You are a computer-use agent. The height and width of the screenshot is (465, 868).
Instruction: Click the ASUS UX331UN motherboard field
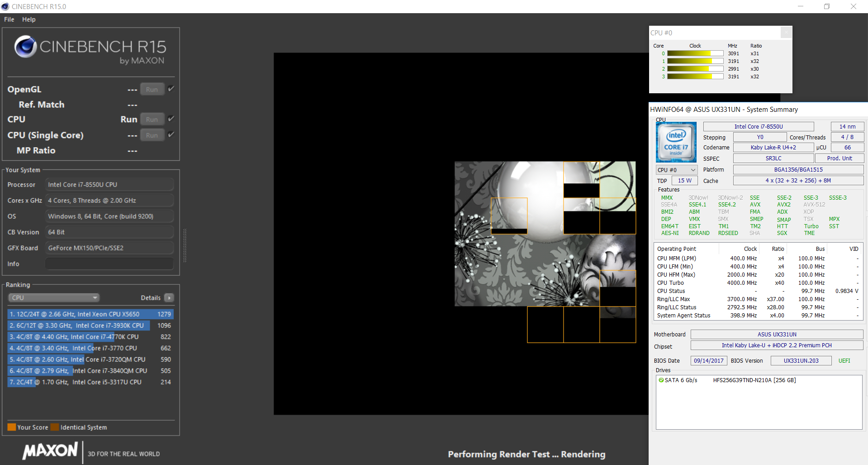(x=777, y=335)
